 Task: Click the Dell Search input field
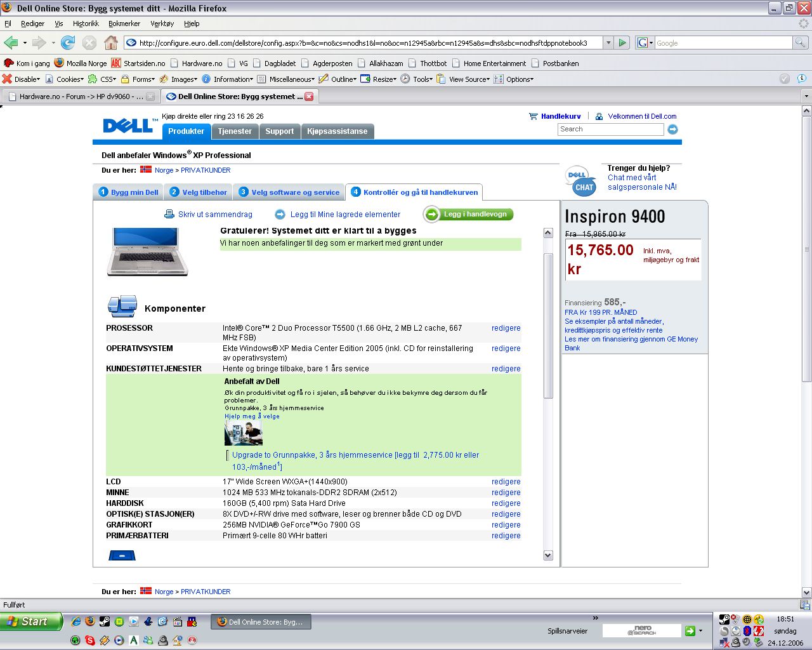(610, 129)
